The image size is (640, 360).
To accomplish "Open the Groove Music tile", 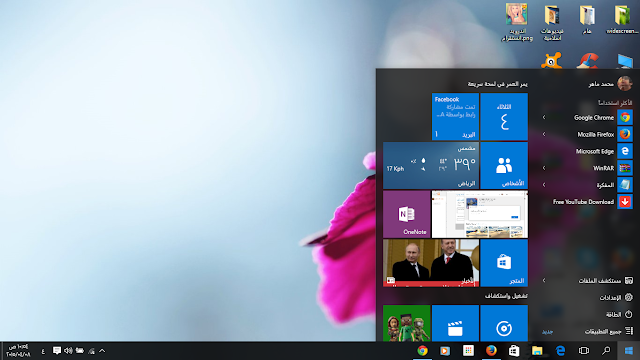I will pyautogui.click(x=504, y=323).
